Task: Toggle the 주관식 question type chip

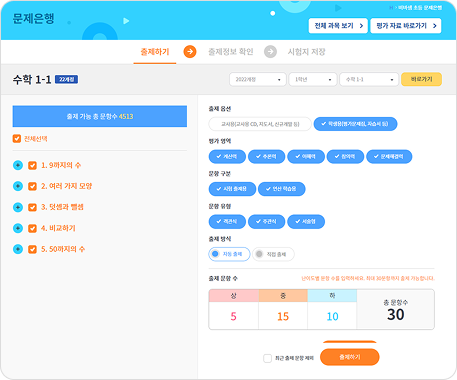Action: pos(266,221)
